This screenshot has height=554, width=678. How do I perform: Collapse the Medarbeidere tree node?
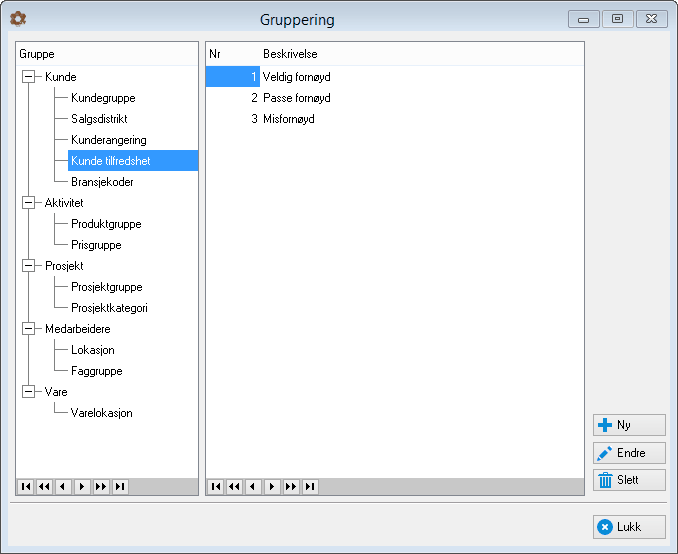tap(29, 329)
